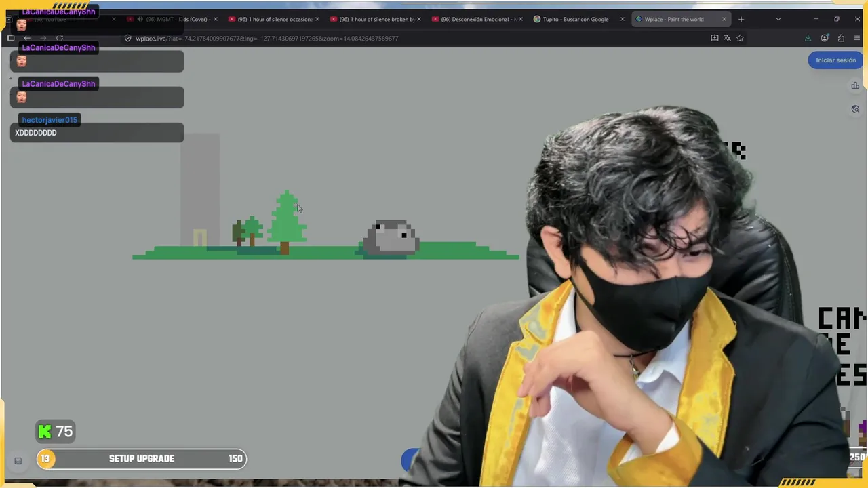The height and width of the screenshot is (488, 868).
Task: Expand the list all tabs chevron
Action: (778, 19)
